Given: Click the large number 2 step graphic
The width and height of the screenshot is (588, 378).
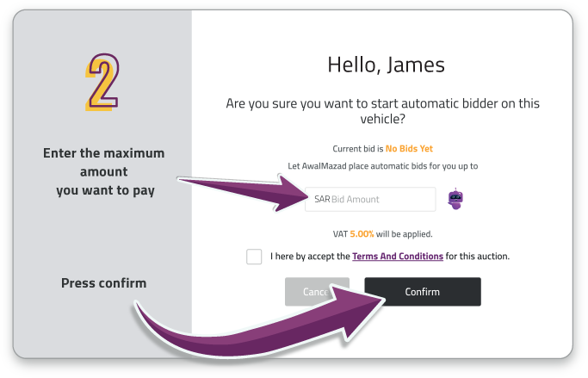Looking at the screenshot, I should tap(103, 82).
